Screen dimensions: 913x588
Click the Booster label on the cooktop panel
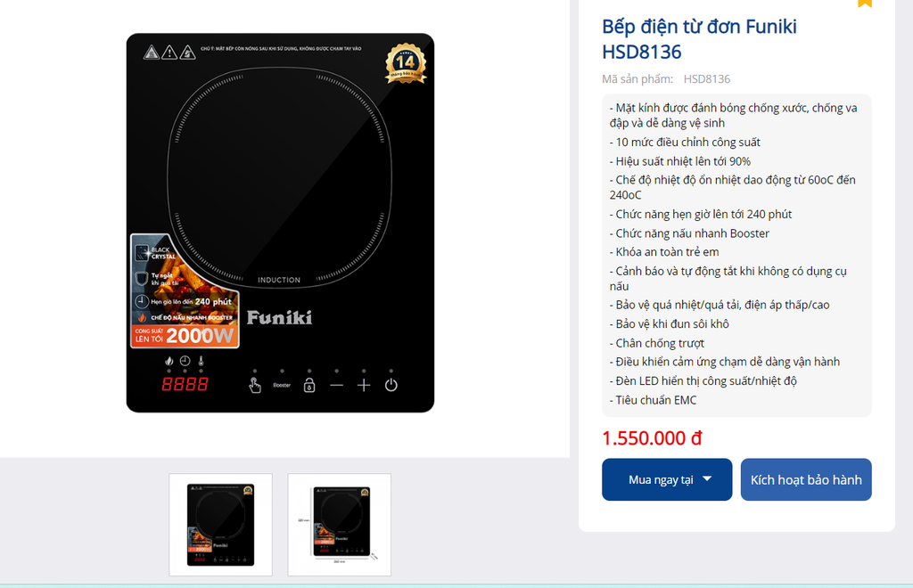[282, 385]
